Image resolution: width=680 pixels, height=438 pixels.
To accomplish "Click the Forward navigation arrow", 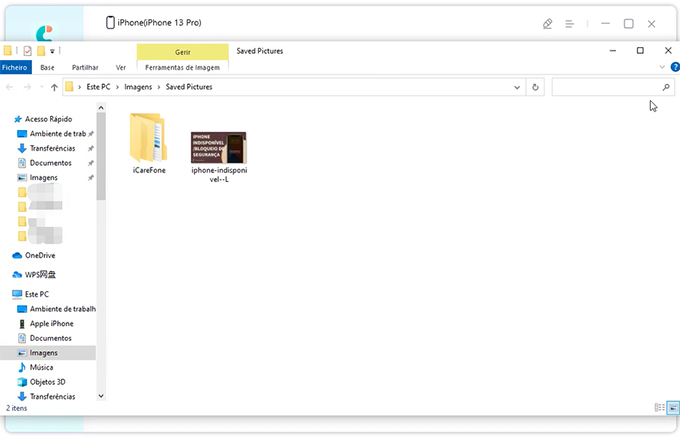I will pos(27,87).
